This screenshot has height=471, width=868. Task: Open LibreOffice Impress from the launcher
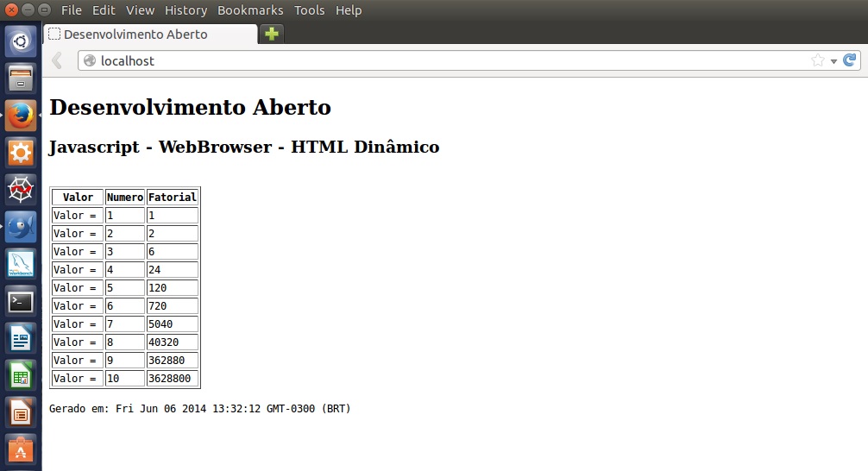click(21, 412)
